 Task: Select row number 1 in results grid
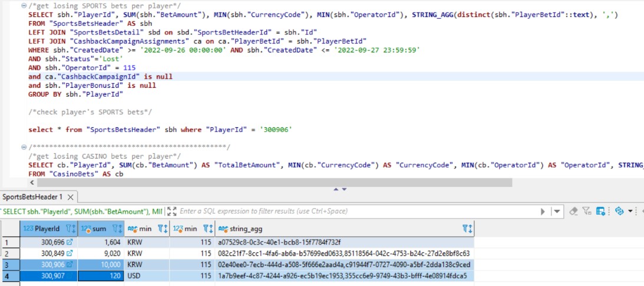(x=10, y=242)
